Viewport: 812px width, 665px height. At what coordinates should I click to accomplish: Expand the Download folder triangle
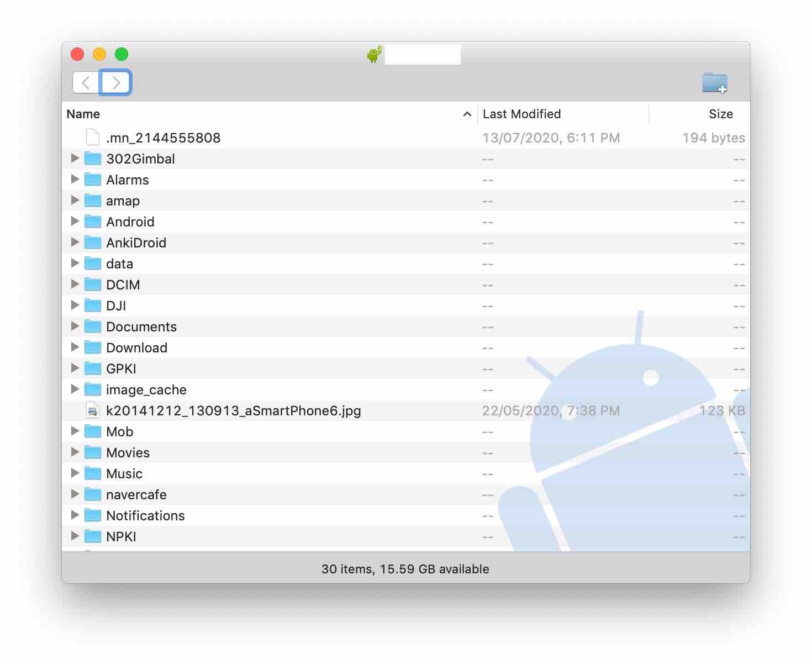(75, 347)
